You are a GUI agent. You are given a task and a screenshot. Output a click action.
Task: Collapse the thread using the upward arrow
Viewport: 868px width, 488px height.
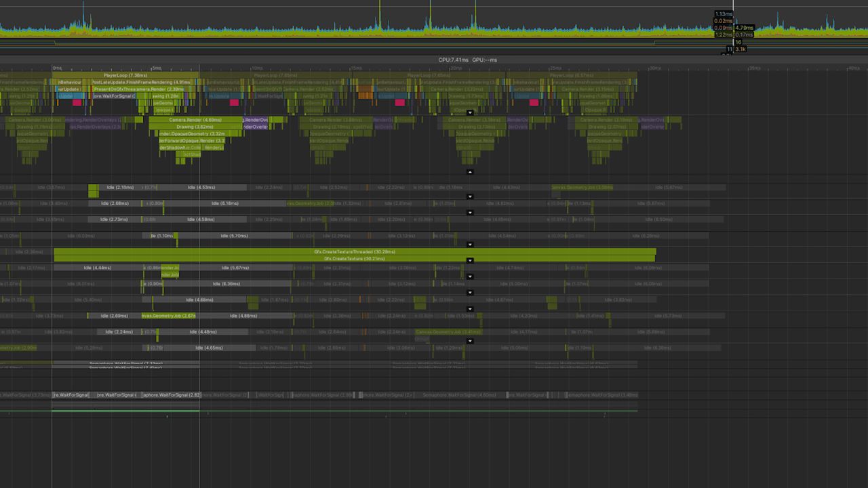470,172
